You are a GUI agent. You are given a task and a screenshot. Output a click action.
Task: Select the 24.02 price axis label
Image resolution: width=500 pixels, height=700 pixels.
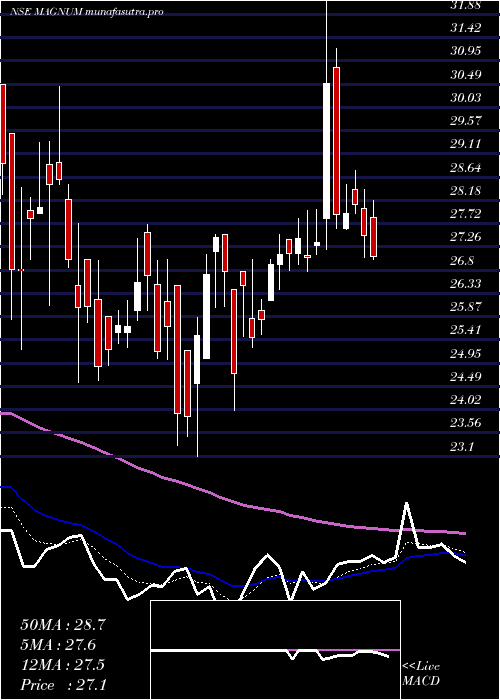466,399
